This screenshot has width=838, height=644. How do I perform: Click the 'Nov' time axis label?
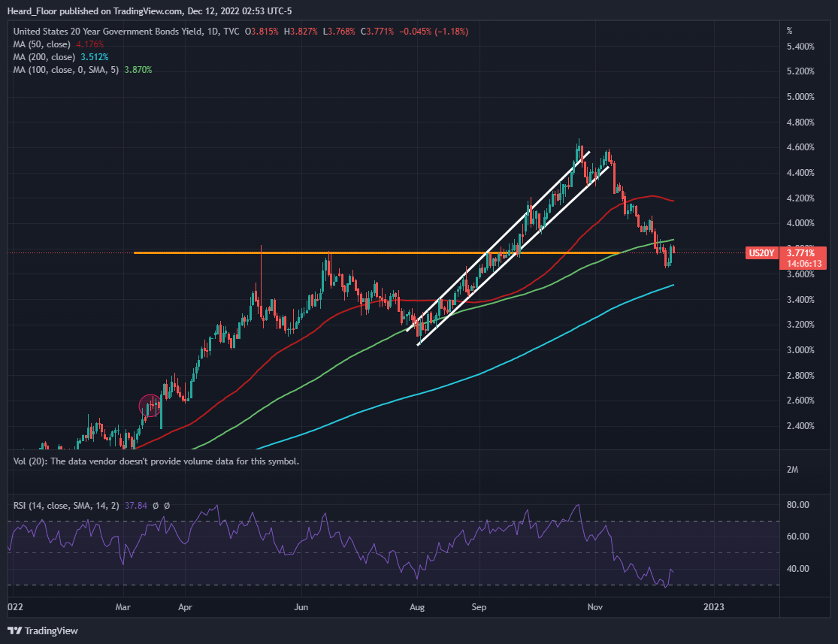pos(594,607)
